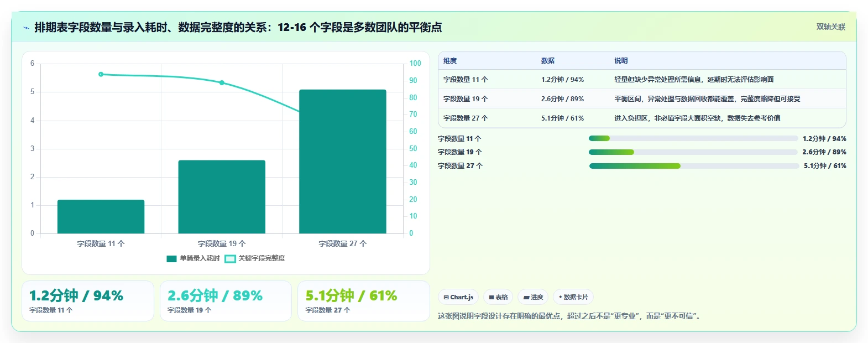The height and width of the screenshot is (343, 868).
Task: Select the 1.2分钟 / 94% data card
Action: [x=88, y=301]
